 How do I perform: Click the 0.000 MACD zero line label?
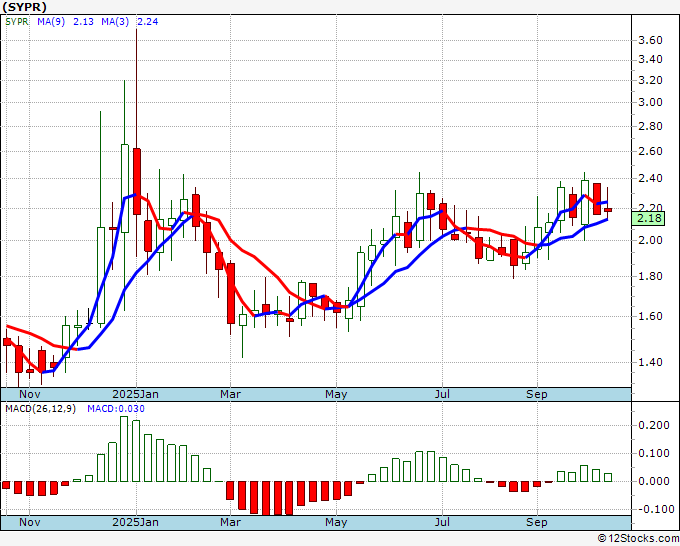(651, 481)
